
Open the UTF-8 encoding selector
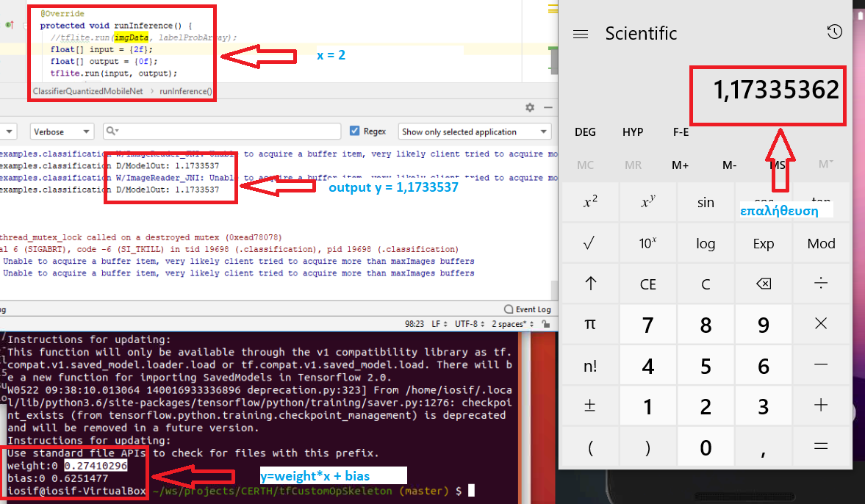pos(470,324)
